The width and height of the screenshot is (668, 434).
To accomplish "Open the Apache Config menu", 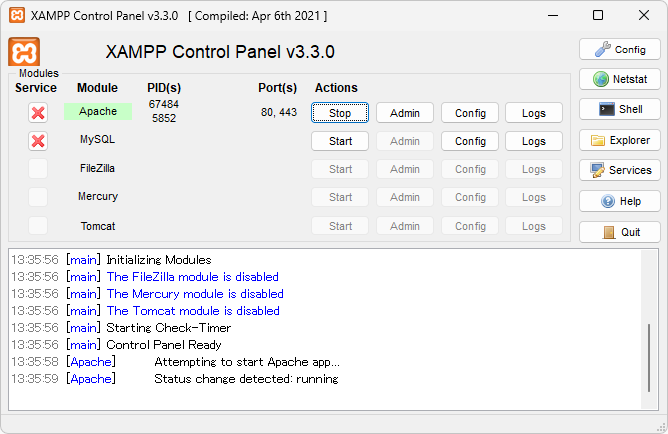I will pos(470,113).
